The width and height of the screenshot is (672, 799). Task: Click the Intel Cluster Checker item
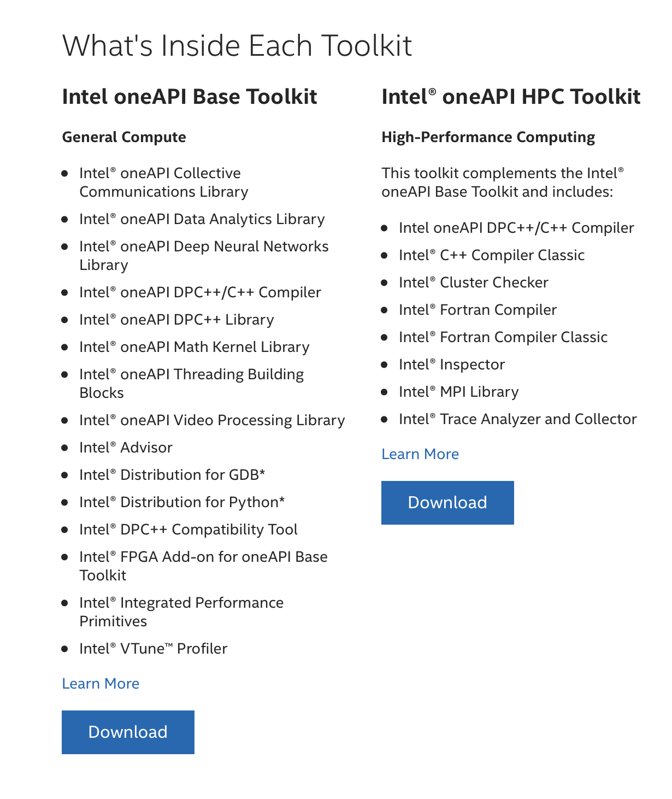tap(473, 282)
